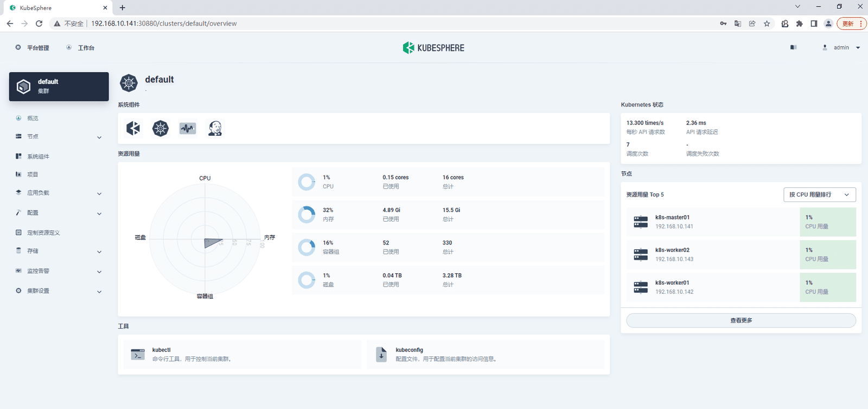Click the browser extensions puzzle icon
The width and height of the screenshot is (868, 409).
[x=800, y=23]
